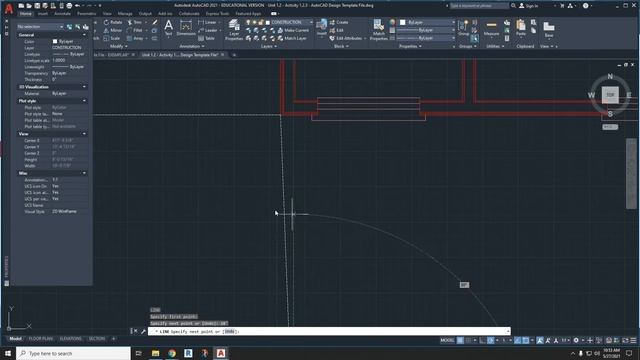Viewport: 640px width, 360px height.
Task: Open status bar customization menu
Action: tap(633, 340)
